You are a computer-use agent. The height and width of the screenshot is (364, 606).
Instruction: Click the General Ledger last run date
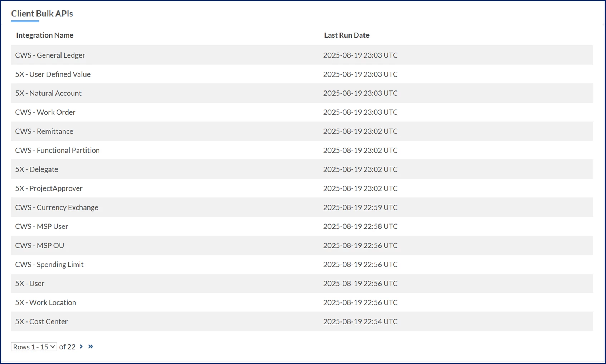(x=360, y=55)
